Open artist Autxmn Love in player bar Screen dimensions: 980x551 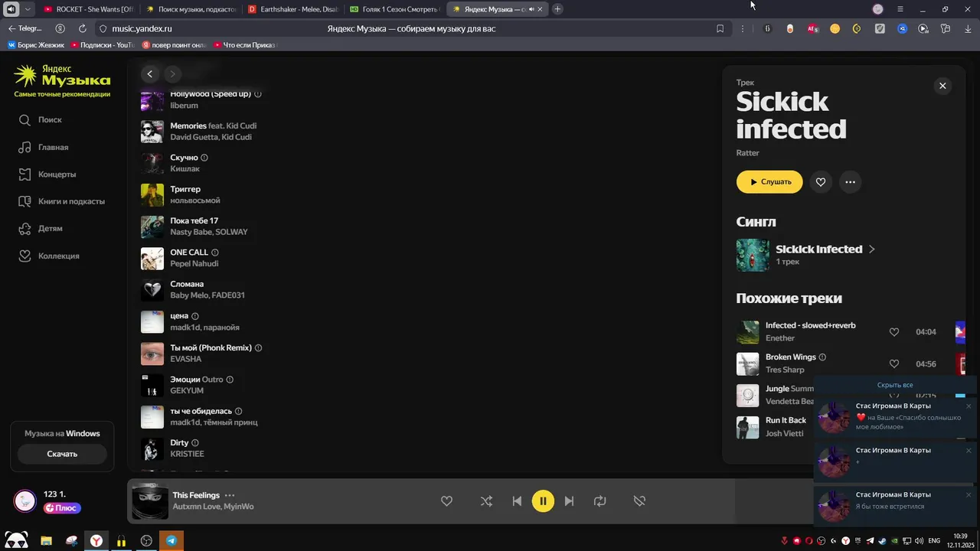pyautogui.click(x=196, y=507)
